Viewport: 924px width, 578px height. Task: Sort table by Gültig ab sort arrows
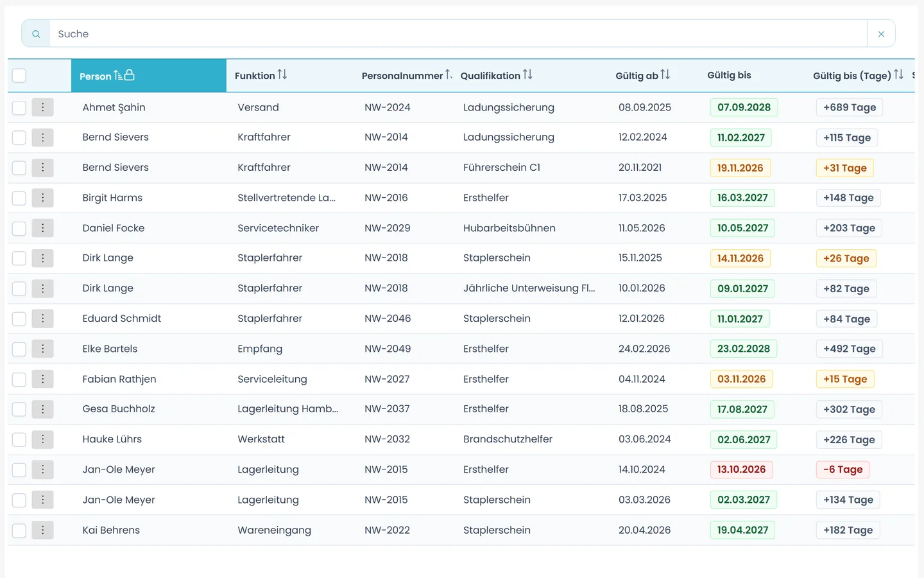[665, 75]
